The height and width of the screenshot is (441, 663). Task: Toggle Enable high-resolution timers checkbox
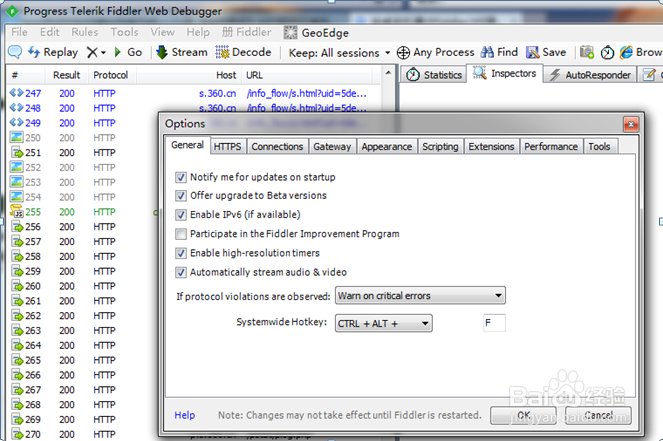181,253
